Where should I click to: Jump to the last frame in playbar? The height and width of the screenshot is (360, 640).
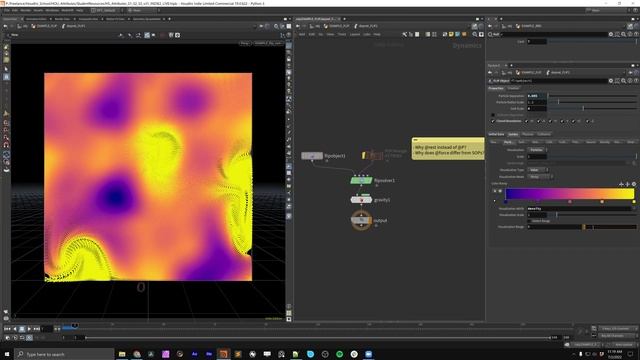(36, 329)
